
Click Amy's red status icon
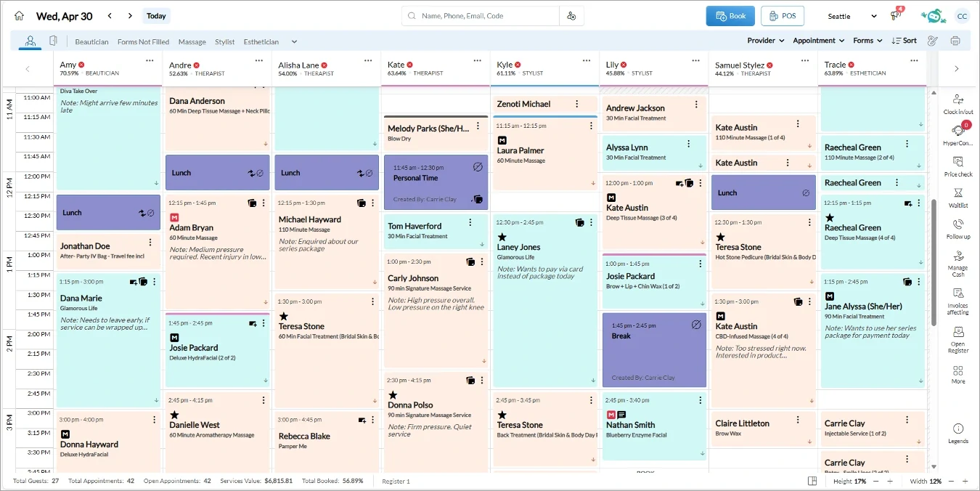(81, 65)
